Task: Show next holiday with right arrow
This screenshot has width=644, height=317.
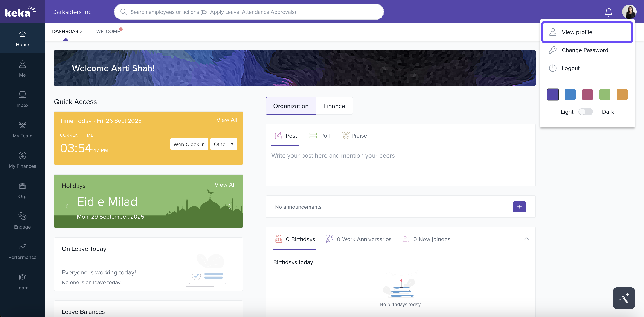Action: point(230,206)
